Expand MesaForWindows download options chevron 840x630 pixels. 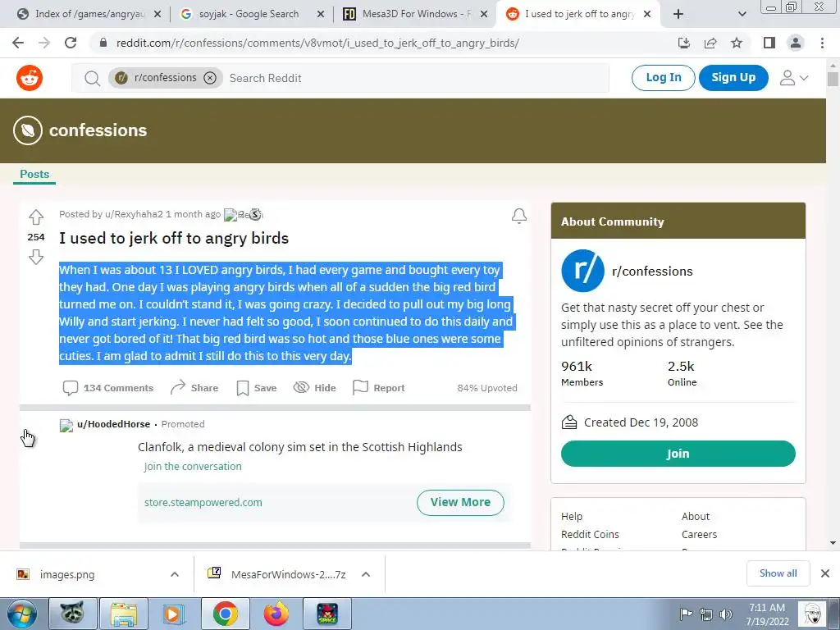[366, 574]
